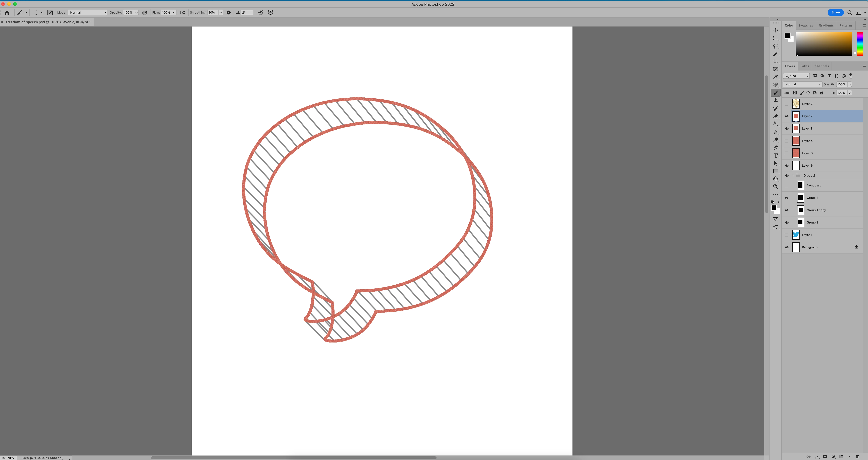Open the brush Mode dropdown

coord(87,13)
